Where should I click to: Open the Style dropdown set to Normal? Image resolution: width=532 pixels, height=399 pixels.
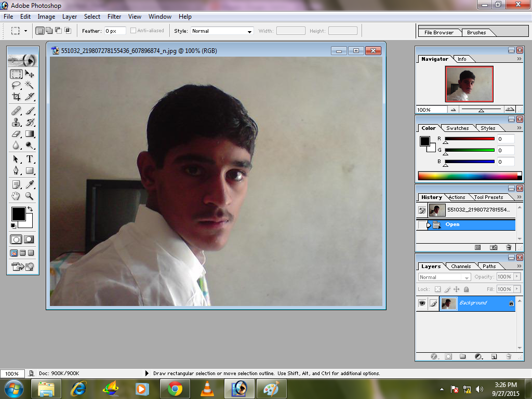pos(222,31)
